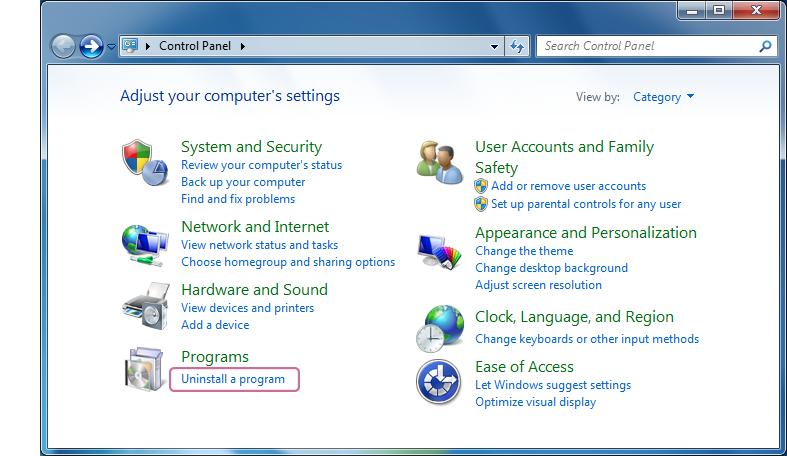This screenshot has height=456, width=787.
Task: Click Optimize visual display
Action: 536,402
